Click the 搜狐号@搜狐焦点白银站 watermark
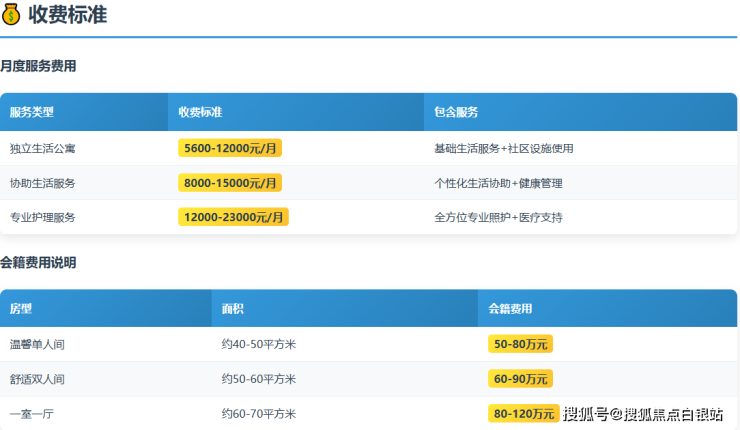The height and width of the screenshot is (430, 740). point(643,414)
